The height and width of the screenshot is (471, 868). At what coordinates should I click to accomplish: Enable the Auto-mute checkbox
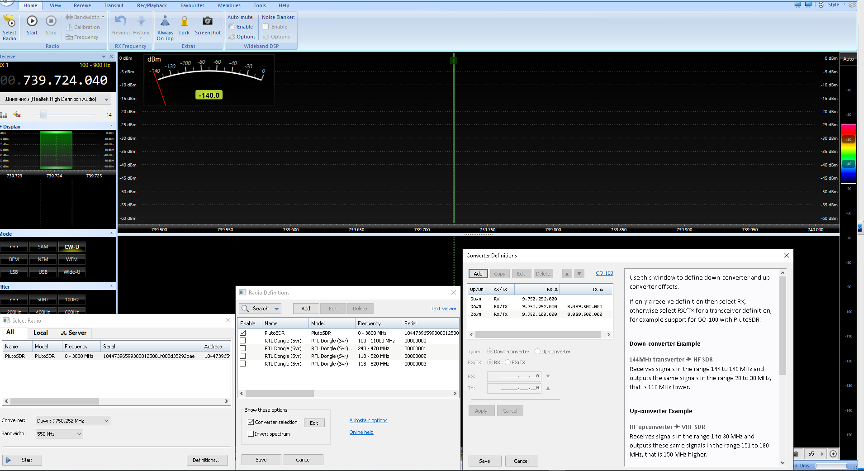232,27
